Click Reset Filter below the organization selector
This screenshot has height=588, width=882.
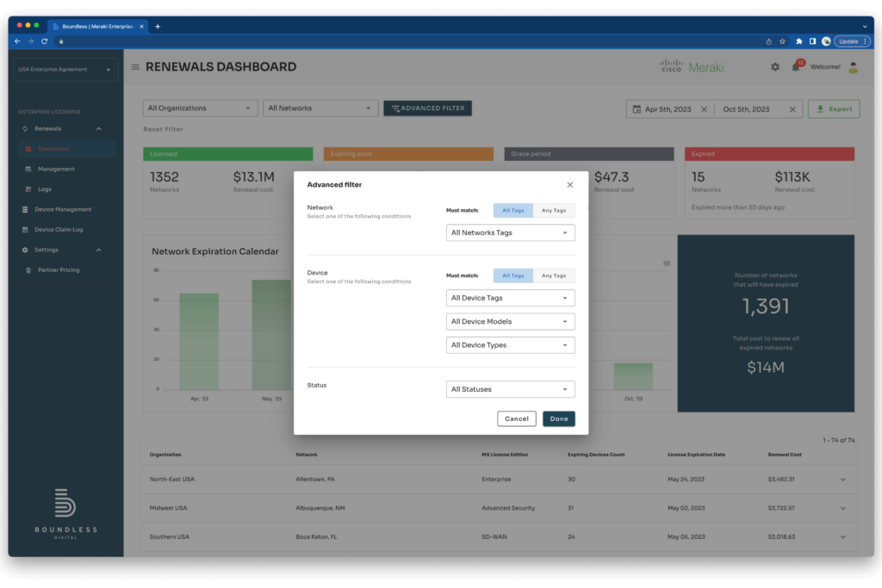164,129
